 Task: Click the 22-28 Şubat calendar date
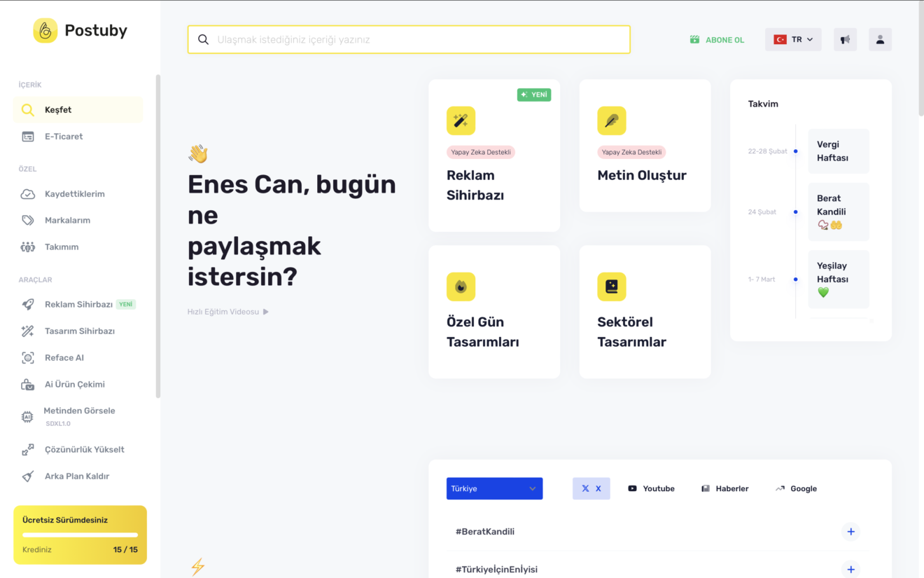point(767,151)
